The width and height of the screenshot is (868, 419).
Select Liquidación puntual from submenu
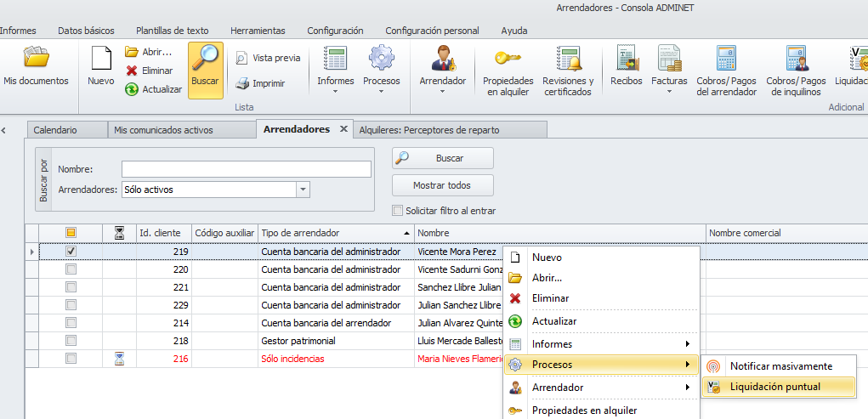[774, 387]
